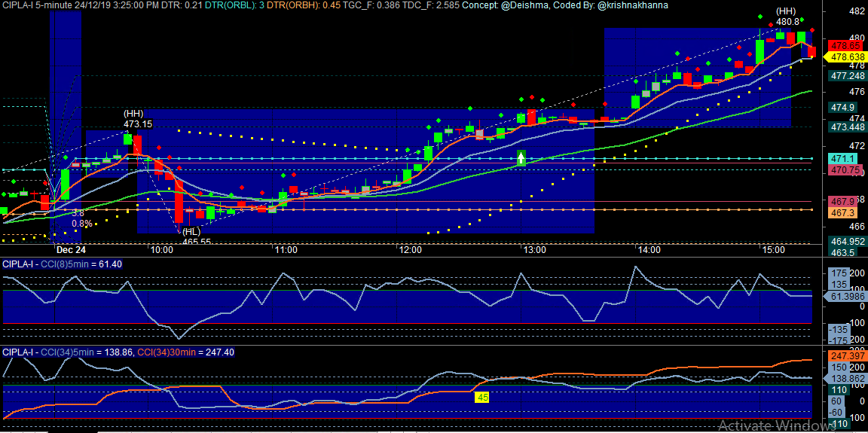
Task: Click the (HH) 473.15 swing high label
Action: tap(137, 119)
